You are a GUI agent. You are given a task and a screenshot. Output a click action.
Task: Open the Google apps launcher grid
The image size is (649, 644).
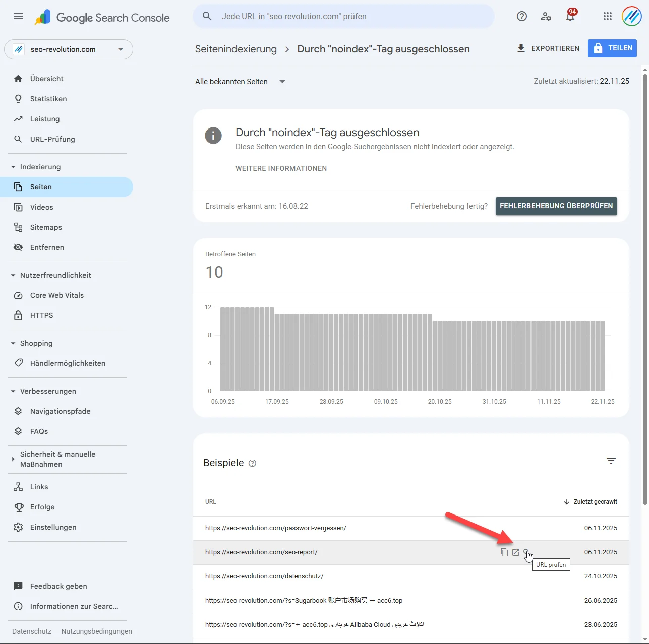pos(607,16)
